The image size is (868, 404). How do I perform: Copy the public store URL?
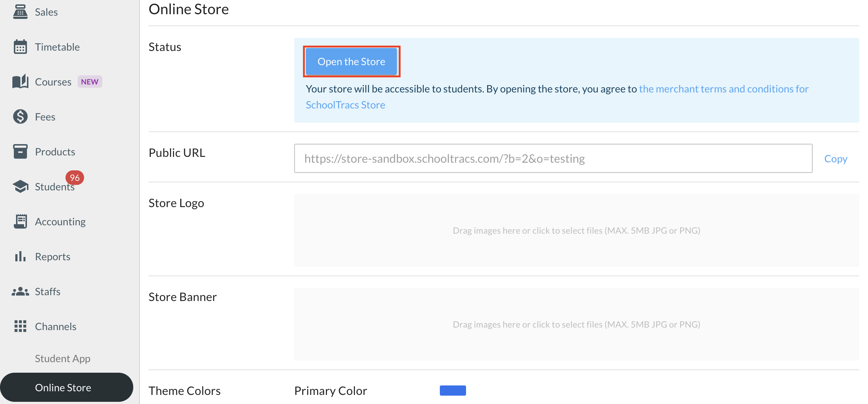click(836, 159)
